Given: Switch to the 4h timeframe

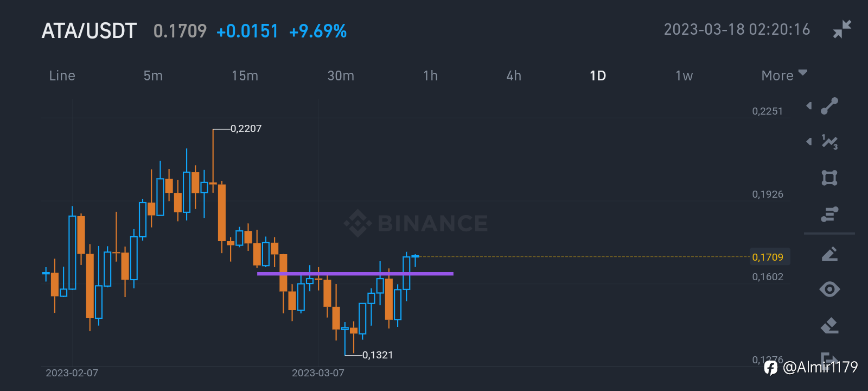Looking at the screenshot, I should click(514, 75).
